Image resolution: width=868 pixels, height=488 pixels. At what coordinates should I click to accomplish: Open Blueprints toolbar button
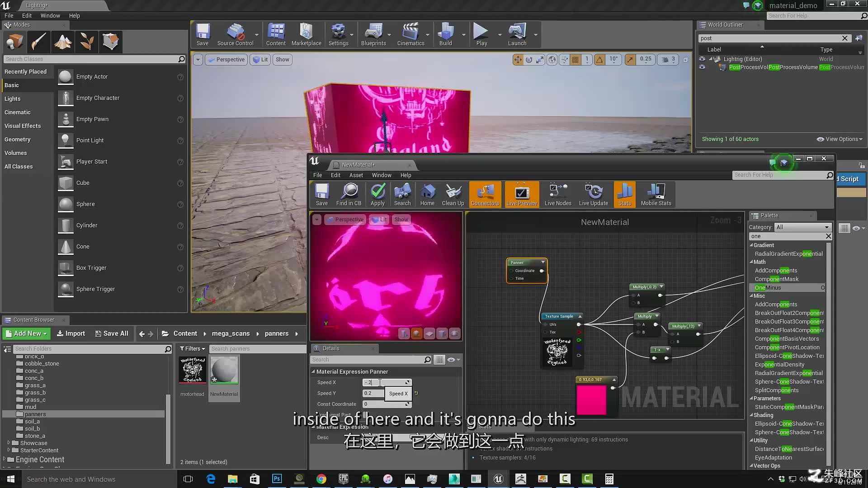tap(373, 35)
